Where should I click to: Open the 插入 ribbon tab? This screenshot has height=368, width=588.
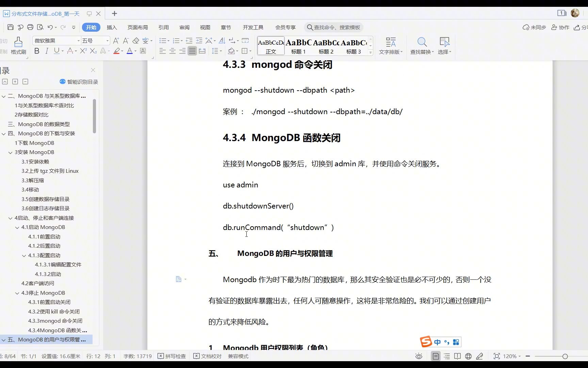click(112, 27)
